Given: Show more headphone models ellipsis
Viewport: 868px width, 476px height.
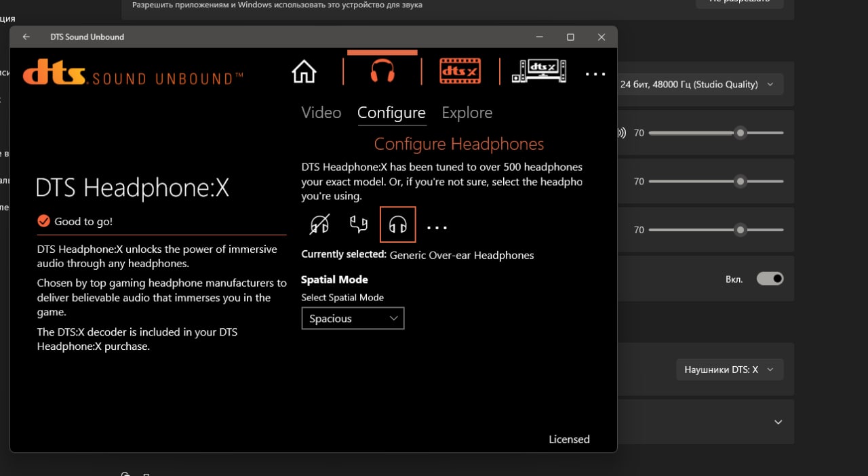Looking at the screenshot, I should (x=437, y=228).
